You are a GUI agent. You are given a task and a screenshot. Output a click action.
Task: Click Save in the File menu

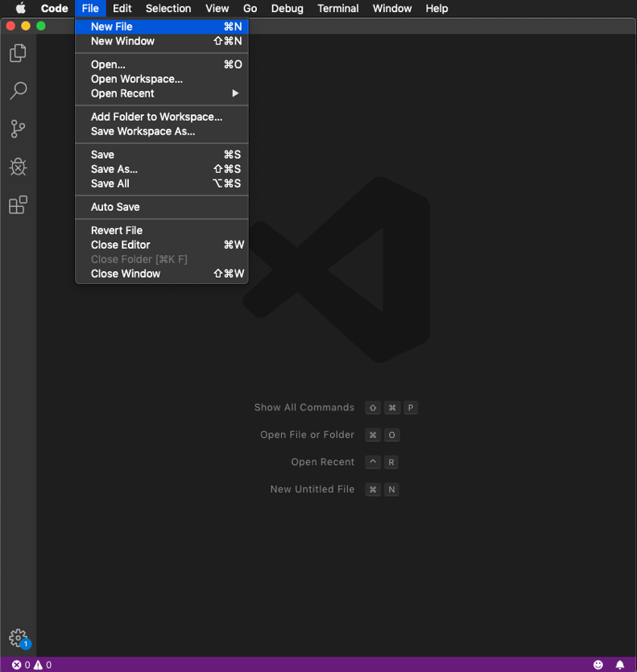[162, 155]
